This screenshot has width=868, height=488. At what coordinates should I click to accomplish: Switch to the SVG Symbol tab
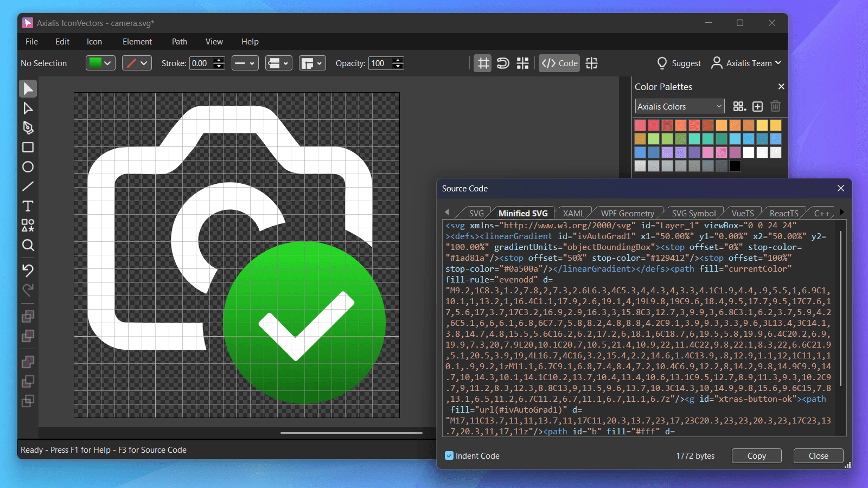694,213
